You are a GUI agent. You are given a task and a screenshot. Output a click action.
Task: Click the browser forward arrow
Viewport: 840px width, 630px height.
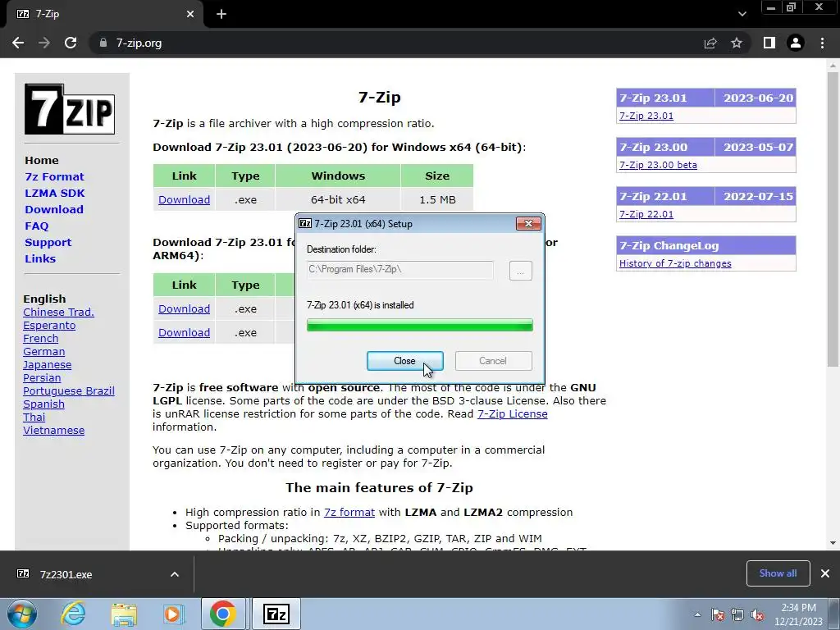point(44,43)
